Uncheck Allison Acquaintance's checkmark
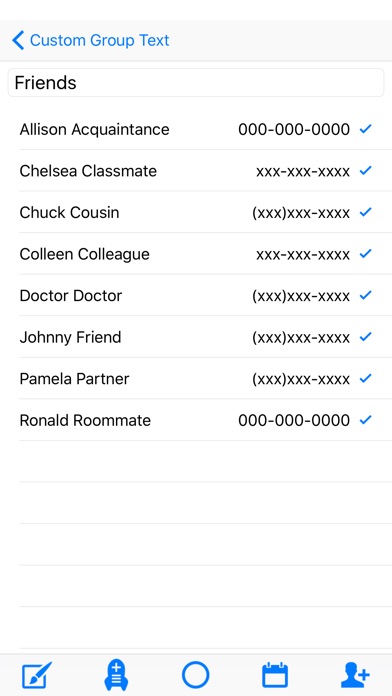This screenshot has width=392, height=696. 365,129
